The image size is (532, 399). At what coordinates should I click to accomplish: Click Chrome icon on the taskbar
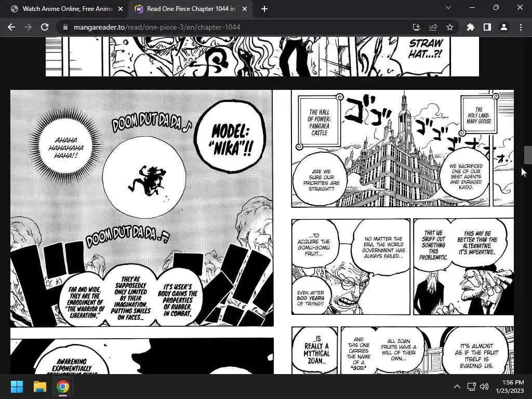click(x=63, y=387)
